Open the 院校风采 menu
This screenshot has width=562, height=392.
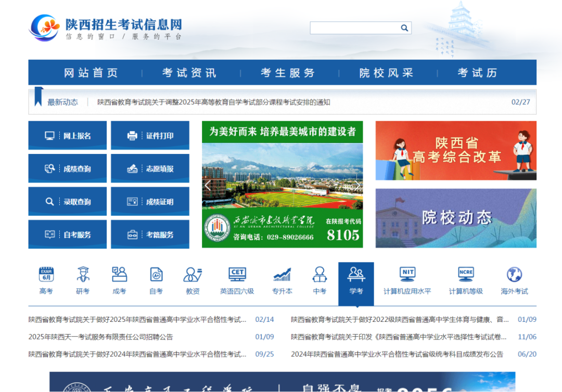[386, 73]
